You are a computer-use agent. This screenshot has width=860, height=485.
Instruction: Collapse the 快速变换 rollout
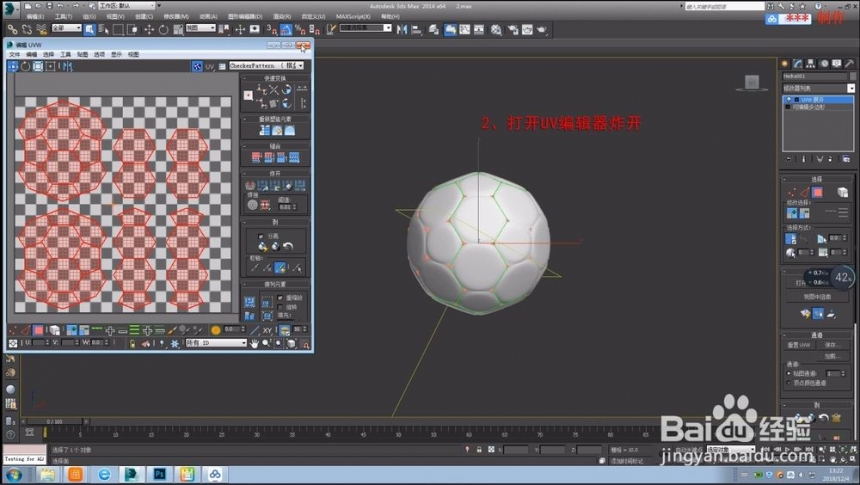pyautogui.click(x=275, y=78)
